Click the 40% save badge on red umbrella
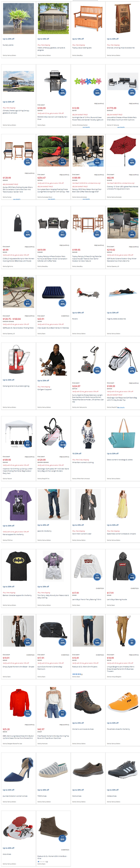Image resolution: width=140 pixels, height=868 pixels. 132,162
